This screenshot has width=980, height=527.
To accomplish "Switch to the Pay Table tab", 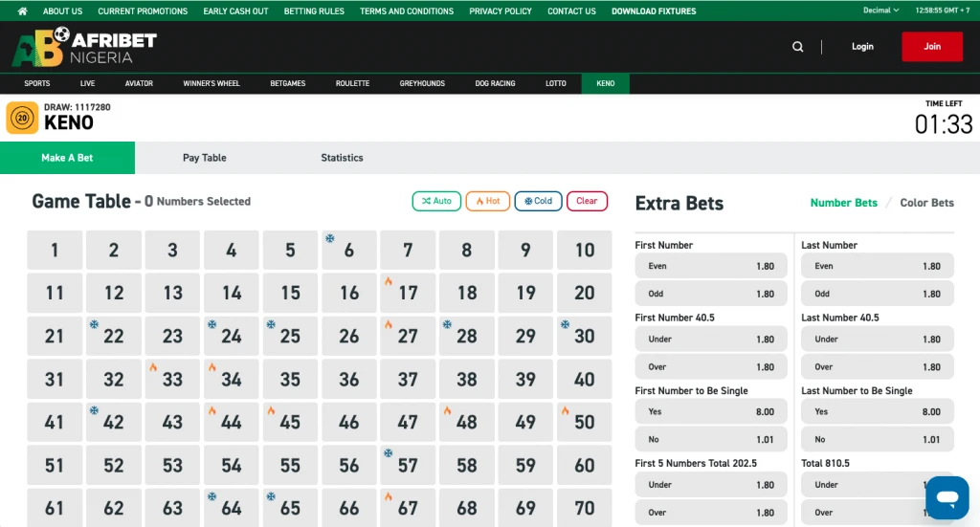I will pyautogui.click(x=205, y=158).
